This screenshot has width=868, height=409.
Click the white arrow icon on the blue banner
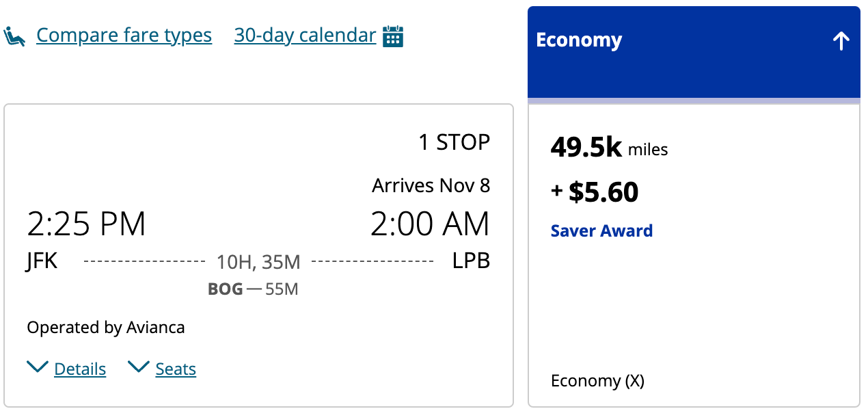(x=841, y=40)
